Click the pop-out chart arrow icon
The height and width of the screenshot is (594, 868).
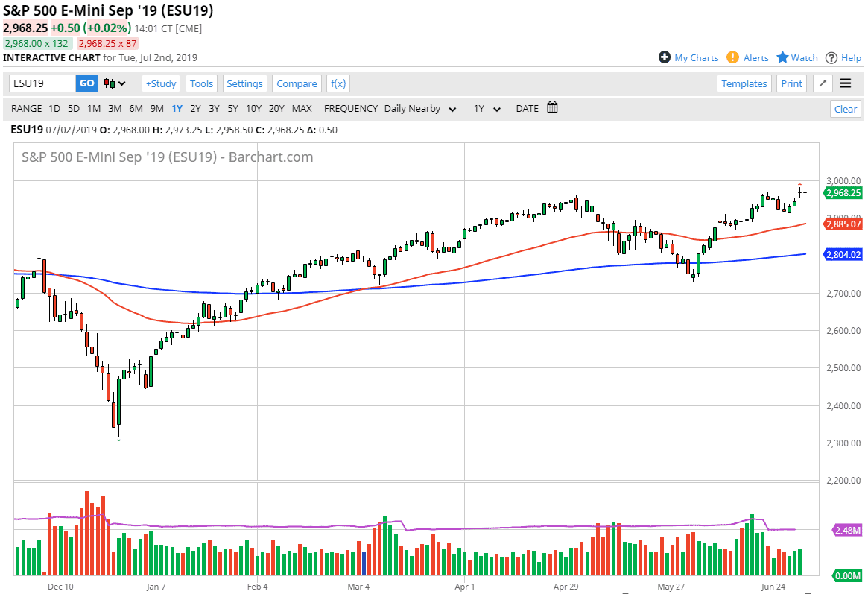(x=823, y=83)
